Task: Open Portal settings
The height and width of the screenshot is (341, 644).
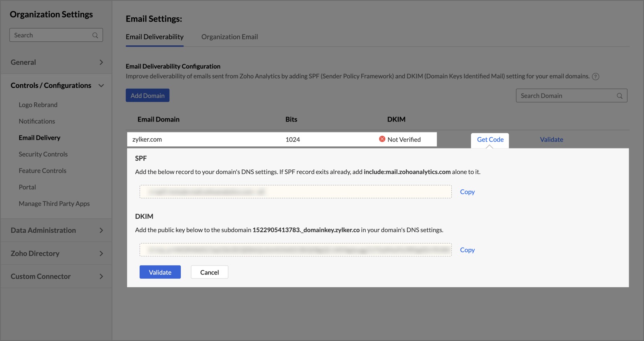Action: click(x=27, y=187)
